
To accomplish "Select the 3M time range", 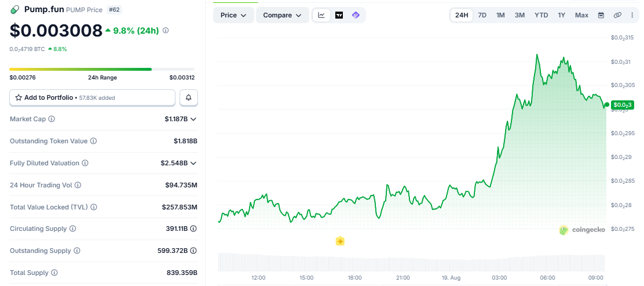I will coord(519,15).
